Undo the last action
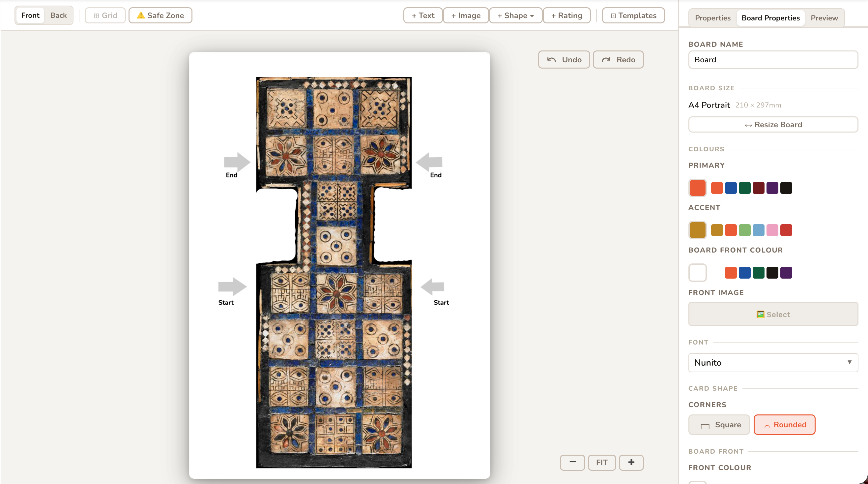868x484 pixels. coord(564,60)
